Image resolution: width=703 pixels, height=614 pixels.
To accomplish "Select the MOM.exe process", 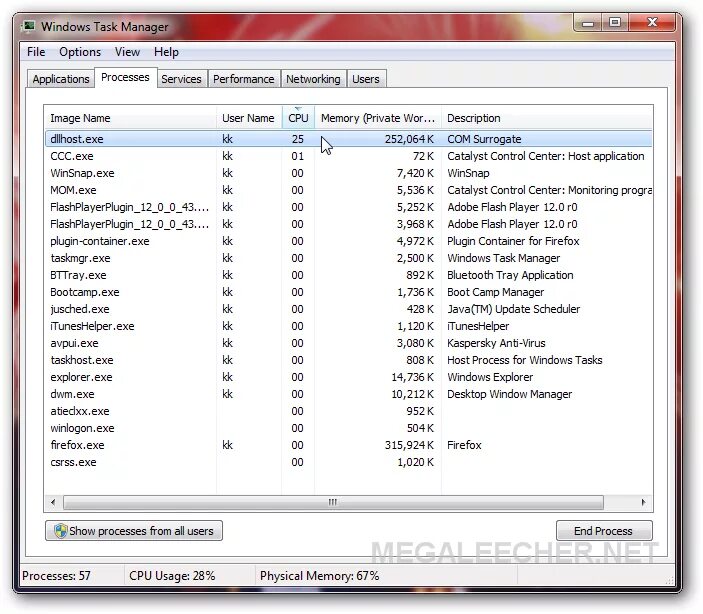I will (348, 190).
